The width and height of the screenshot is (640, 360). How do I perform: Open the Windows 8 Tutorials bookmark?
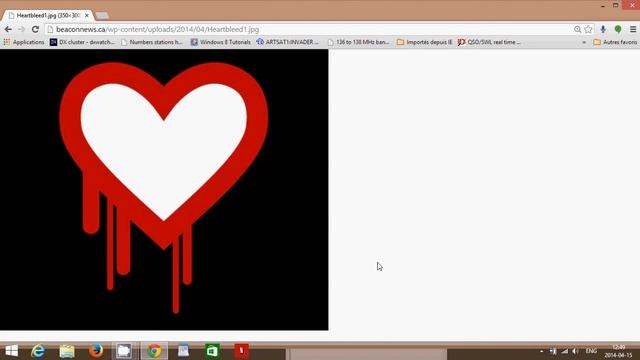(x=221, y=42)
